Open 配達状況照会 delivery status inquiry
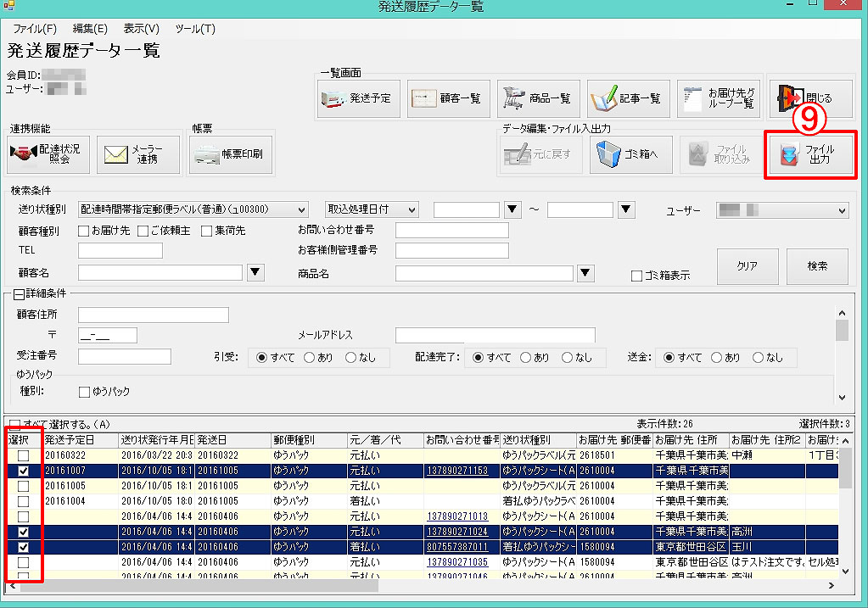Viewport: 868px width, 608px height. click(50, 155)
